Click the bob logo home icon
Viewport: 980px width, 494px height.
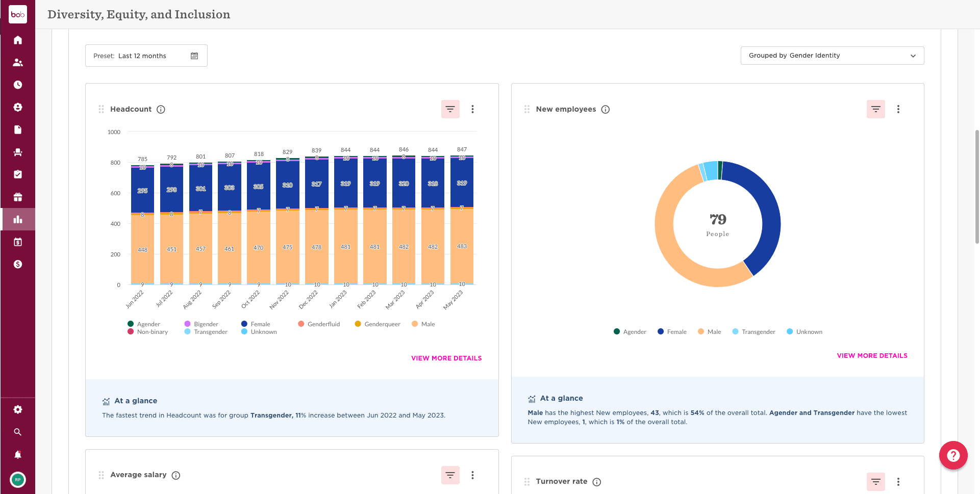[18, 14]
